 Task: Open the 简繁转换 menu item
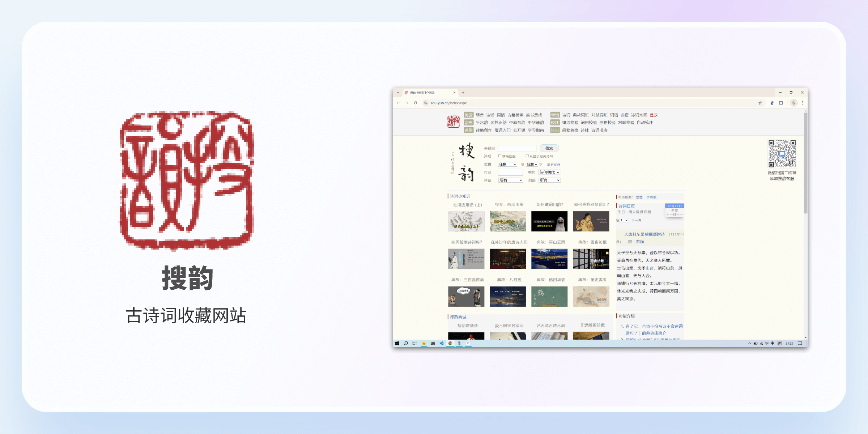pos(570,130)
